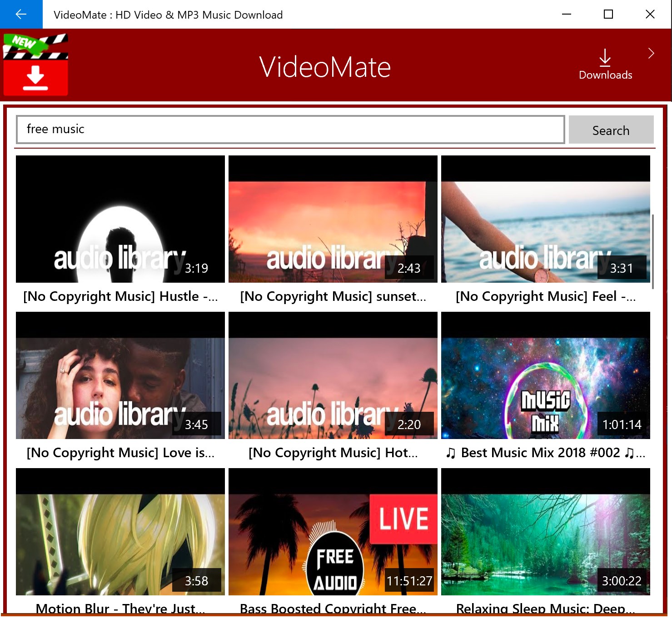Click the 3:19 duration badge
The width and height of the screenshot is (672, 629).
pyautogui.click(x=196, y=268)
